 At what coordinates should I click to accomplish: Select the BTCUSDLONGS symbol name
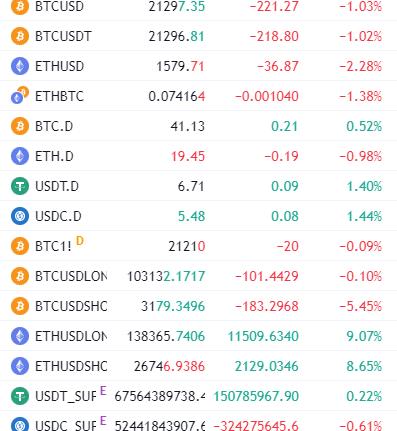71,276
